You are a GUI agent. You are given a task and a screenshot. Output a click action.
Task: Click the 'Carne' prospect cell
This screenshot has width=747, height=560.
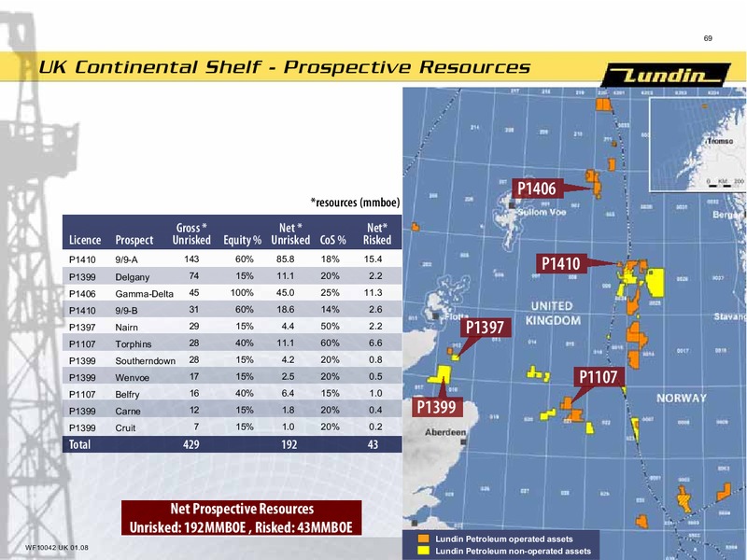point(128,411)
